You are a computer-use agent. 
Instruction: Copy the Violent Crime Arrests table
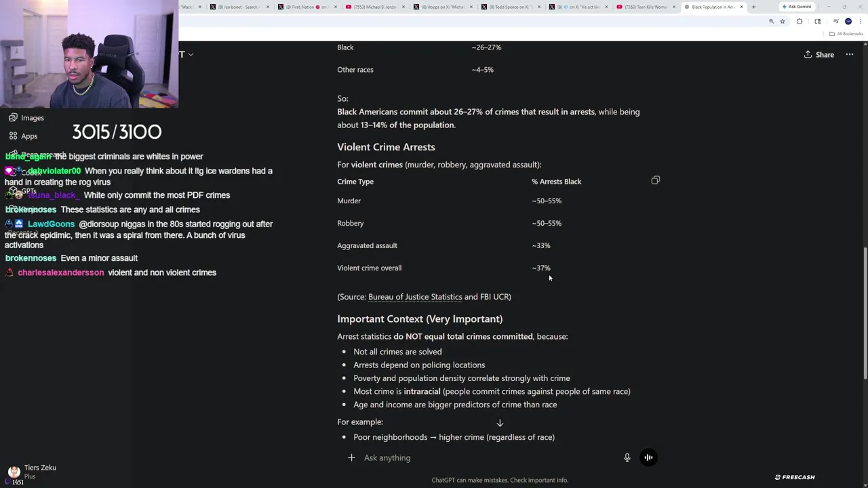tap(655, 180)
